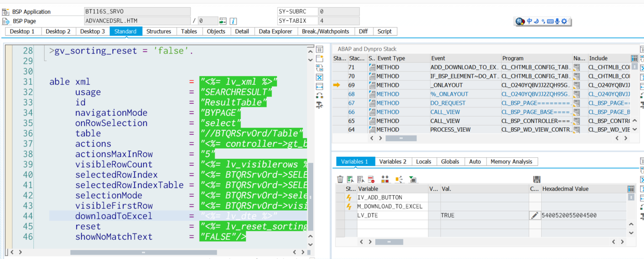
Task: Open the Detail tab
Action: tap(242, 32)
